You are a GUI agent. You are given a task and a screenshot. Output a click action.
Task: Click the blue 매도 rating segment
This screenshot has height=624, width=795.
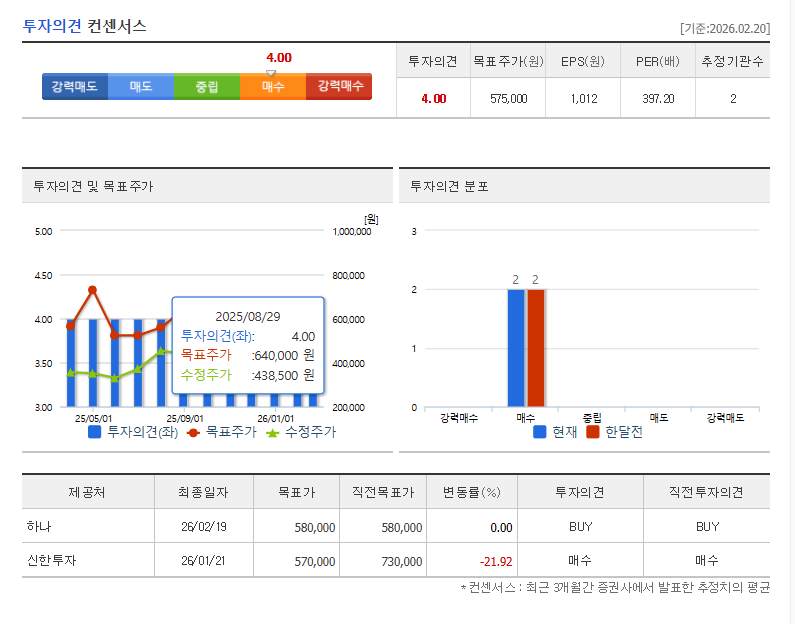[x=141, y=86]
